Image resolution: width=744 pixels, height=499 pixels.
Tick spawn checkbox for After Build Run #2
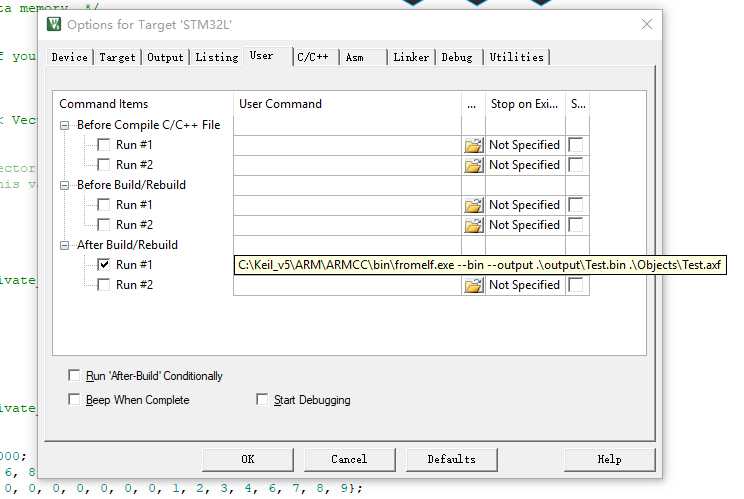pyautogui.click(x=576, y=285)
